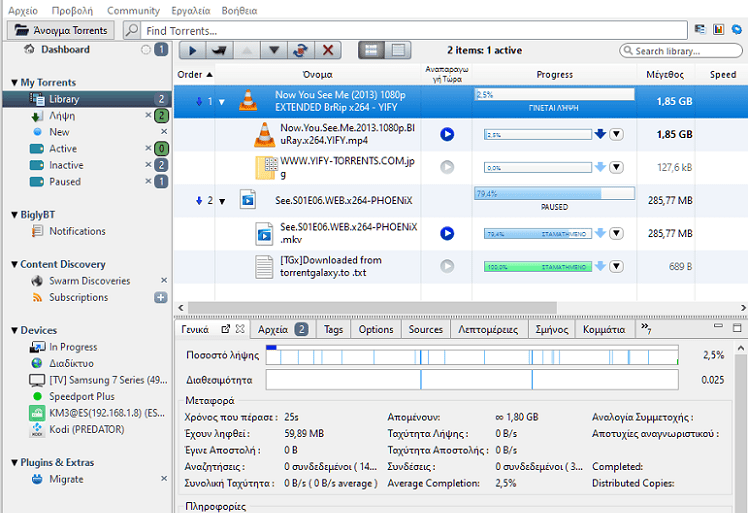Switch to the Options tab
748x513 pixels.
coord(376,329)
